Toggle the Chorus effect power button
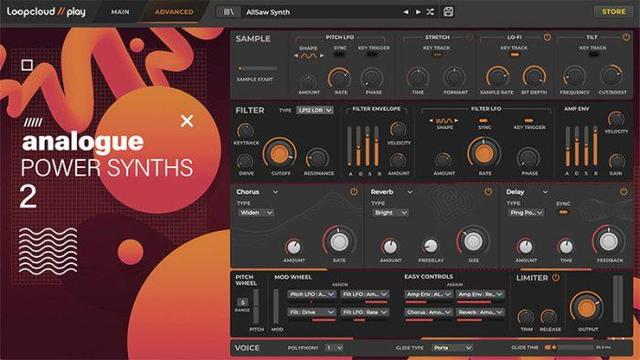The image size is (640, 360). tap(353, 191)
